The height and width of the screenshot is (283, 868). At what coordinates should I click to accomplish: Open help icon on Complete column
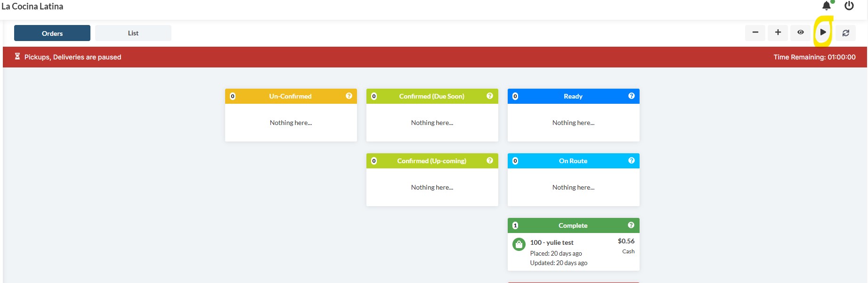click(x=631, y=225)
